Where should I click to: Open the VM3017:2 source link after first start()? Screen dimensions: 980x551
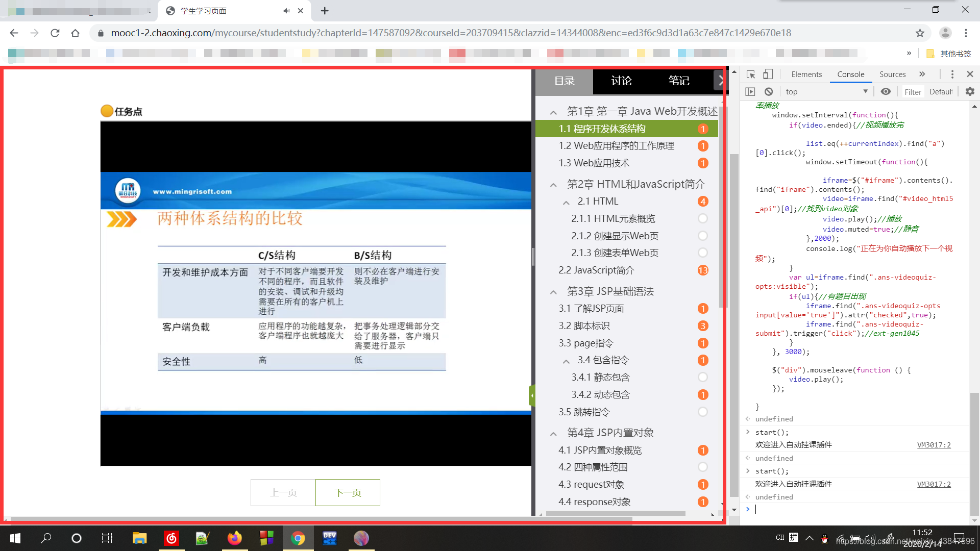[x=934, y=445]
